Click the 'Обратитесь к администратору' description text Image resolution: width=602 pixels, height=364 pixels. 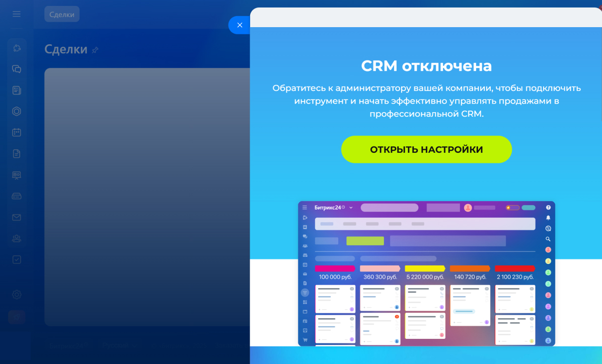click(x=426, y=101)
